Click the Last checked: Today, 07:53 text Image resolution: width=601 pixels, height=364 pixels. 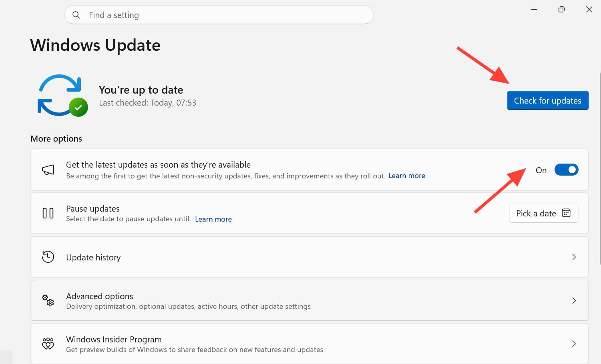[x=147, y=103]
